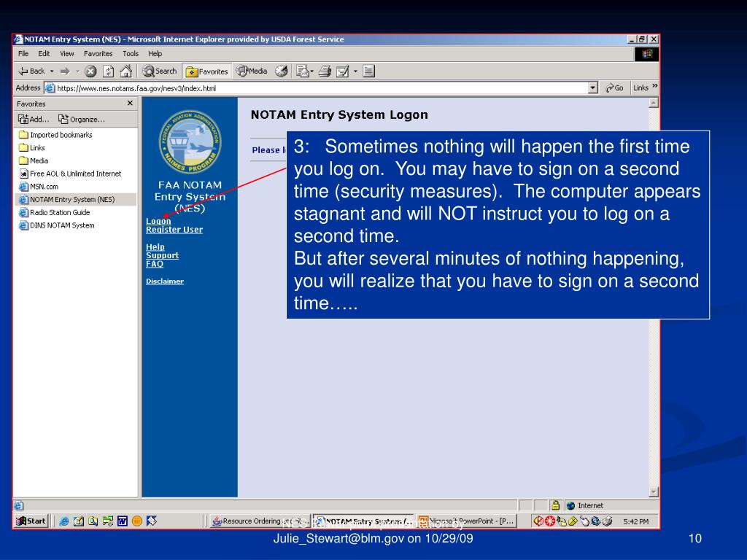
Task: Close the Favorites side panel
Action: tap(130, 104)
